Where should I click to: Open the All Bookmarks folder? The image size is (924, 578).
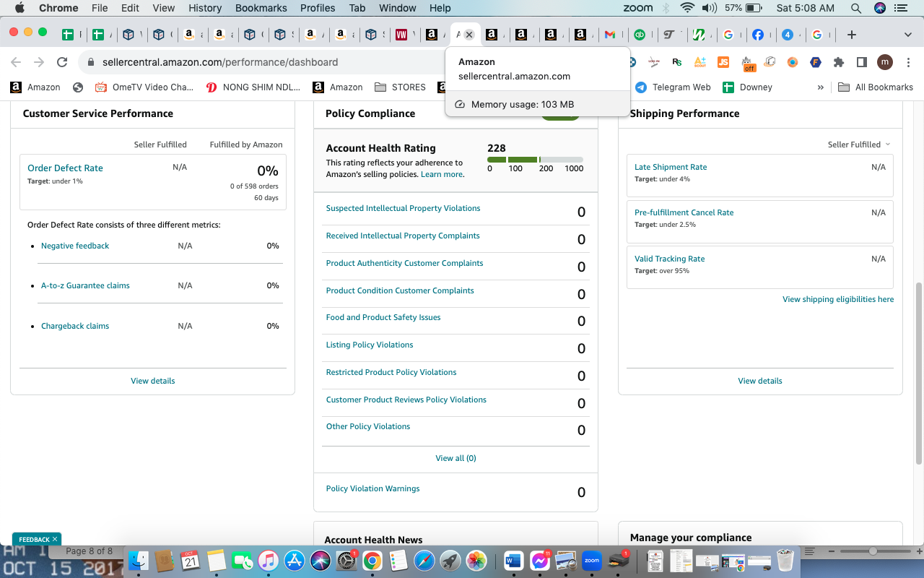(876, 87)
